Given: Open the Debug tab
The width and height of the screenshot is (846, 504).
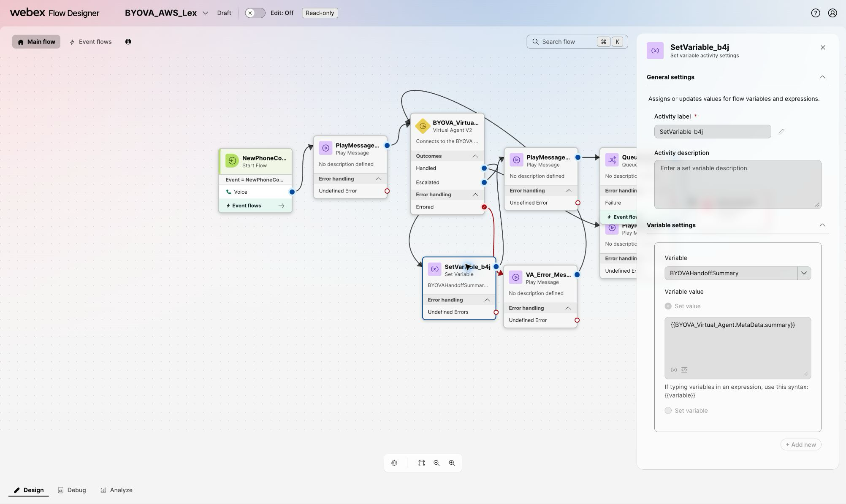Looking at the screenshot, I should tap(72, 490).
